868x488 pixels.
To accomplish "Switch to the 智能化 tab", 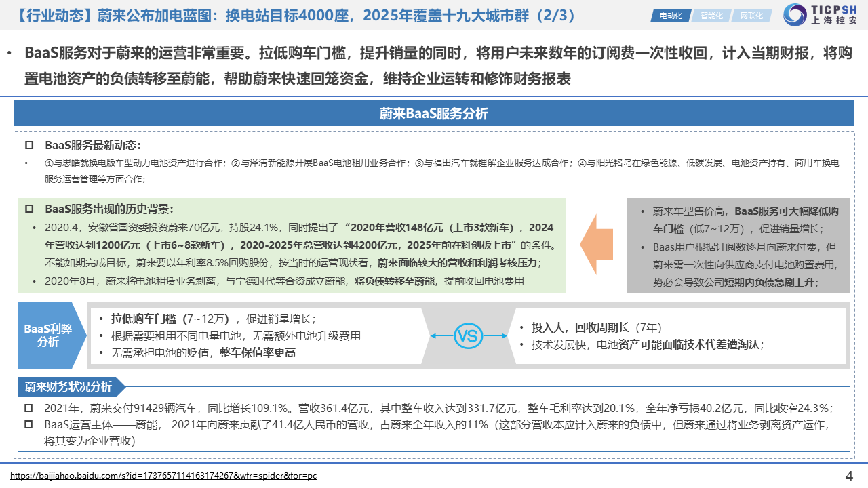I will 711,15.
